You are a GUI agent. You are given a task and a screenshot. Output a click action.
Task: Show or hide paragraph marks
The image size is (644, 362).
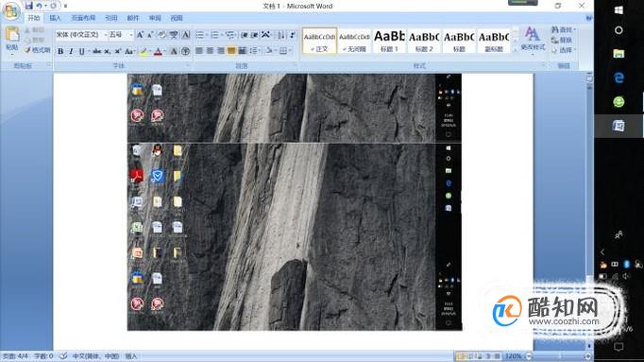(293, 35)
